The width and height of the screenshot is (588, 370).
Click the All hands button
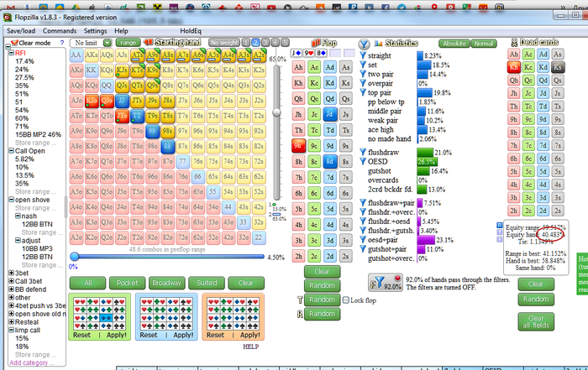[x=87, y=283]
